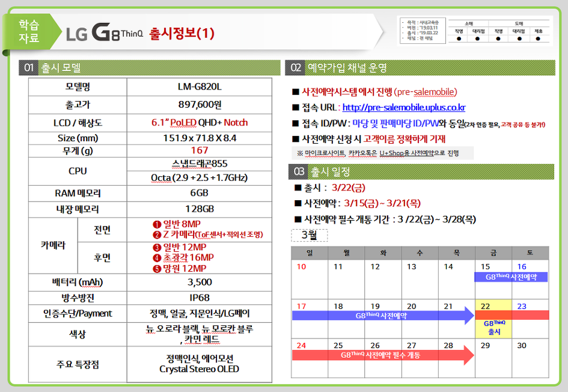Select the 초광각 16MP camera line
Viewport: 568px width, 392px height.
click(183, 257)
